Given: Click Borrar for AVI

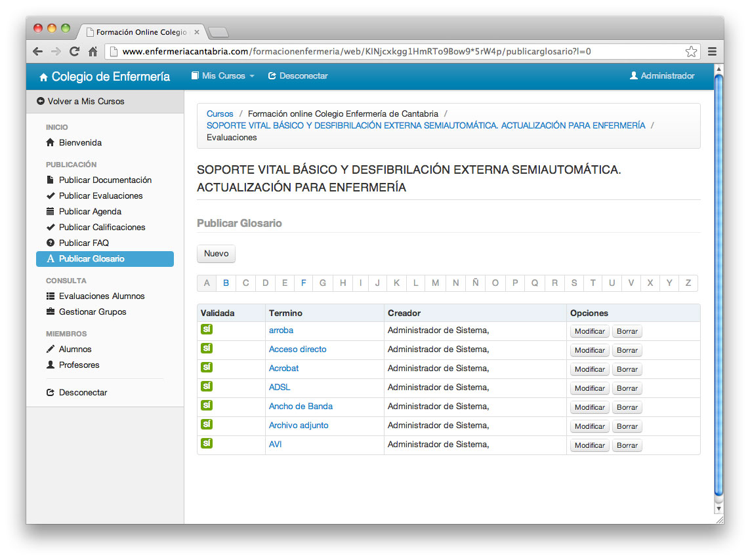Looking at the screenshot, I should (x=627, y=446).
